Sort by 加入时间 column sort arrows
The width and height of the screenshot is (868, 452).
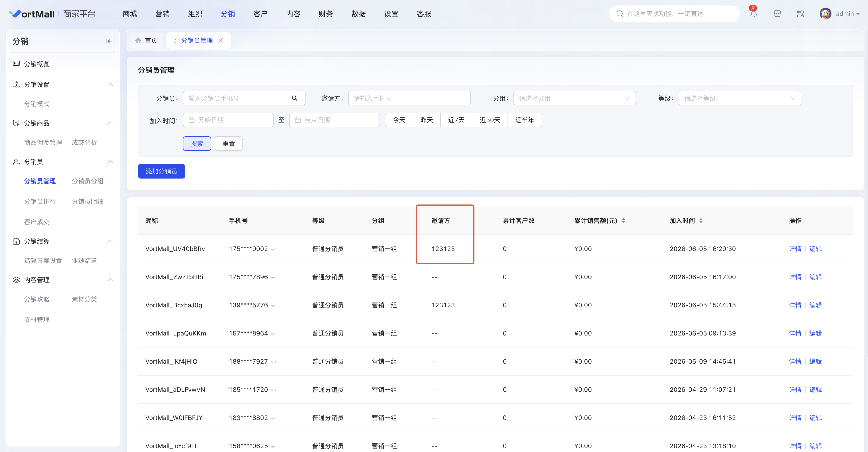pos(701,221)
